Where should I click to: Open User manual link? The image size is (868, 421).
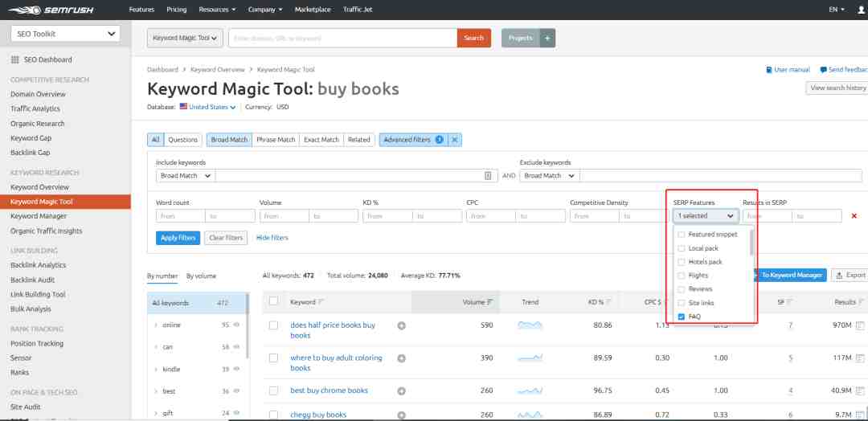(788, 70)
